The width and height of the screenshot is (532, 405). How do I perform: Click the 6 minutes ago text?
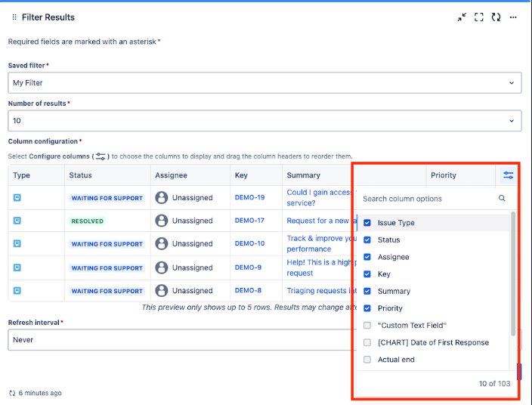tap(40, 393)
